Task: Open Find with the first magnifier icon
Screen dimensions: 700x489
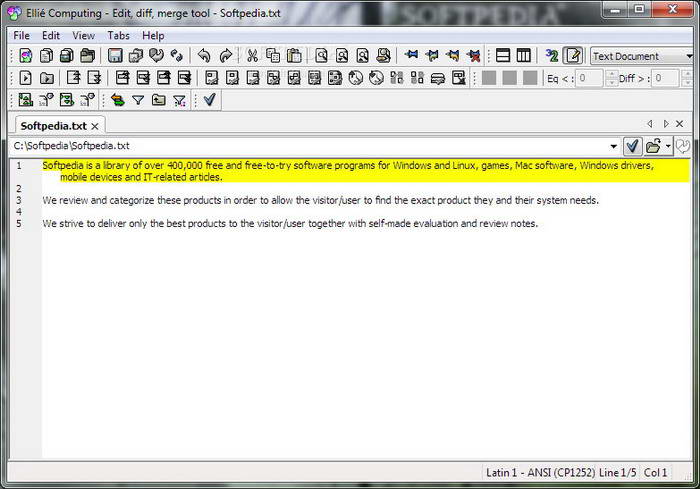Action: (x=321, y=56)
